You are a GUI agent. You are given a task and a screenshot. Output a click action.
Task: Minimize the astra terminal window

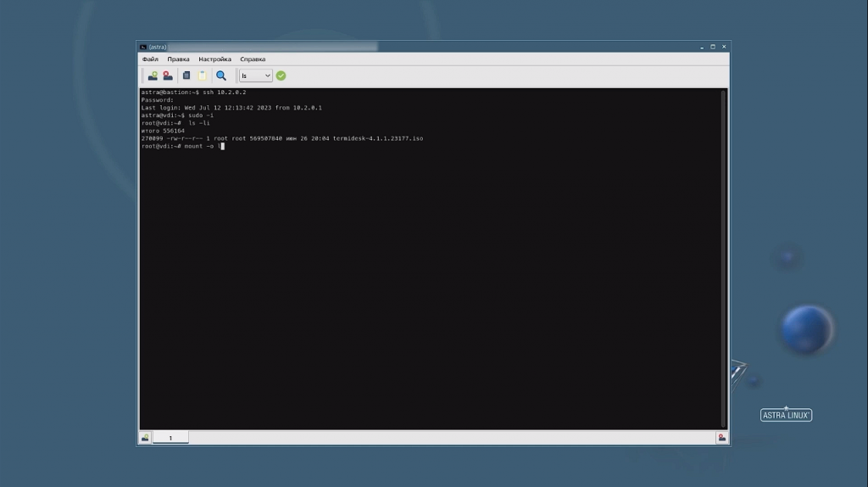click(702, 47)
